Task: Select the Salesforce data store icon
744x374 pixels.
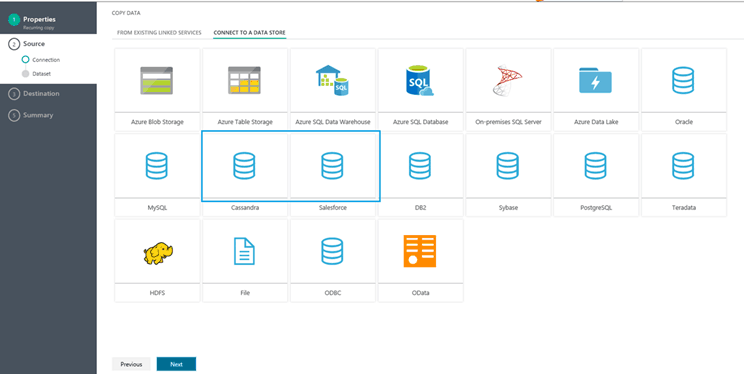Action: [332, 166]
